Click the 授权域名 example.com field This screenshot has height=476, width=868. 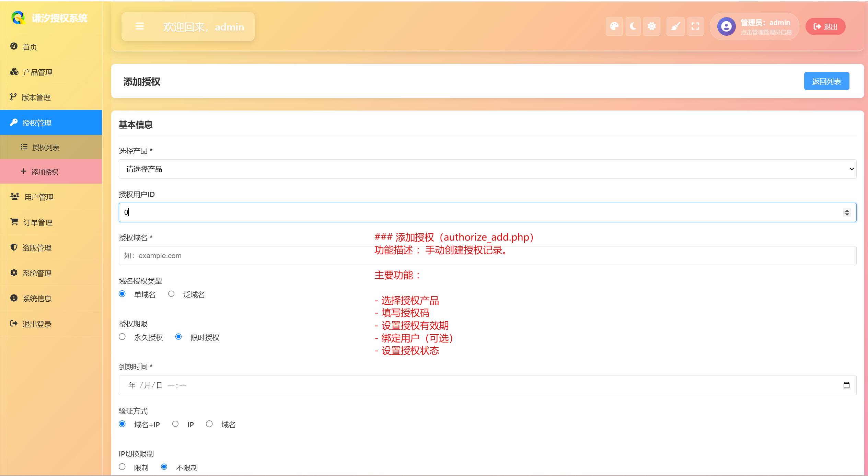tap(487, 256)
